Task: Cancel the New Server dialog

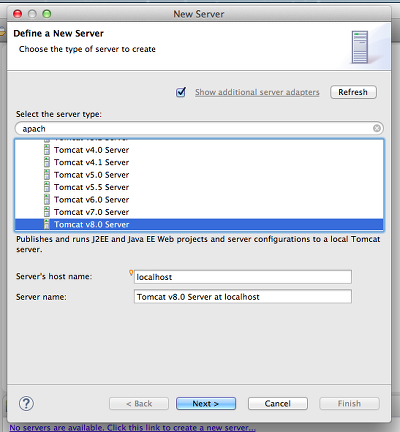Action: [x=278, y=404]
